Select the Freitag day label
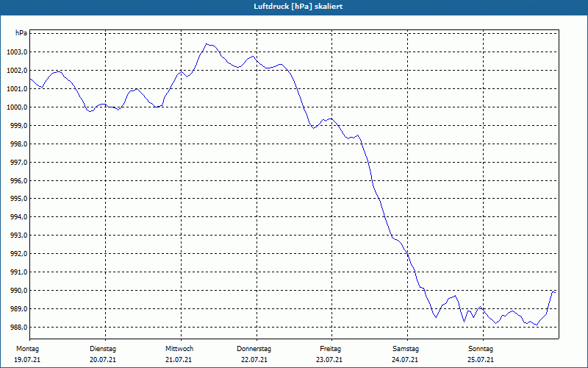This screenshot has width=588, height=368. (330, 349)
